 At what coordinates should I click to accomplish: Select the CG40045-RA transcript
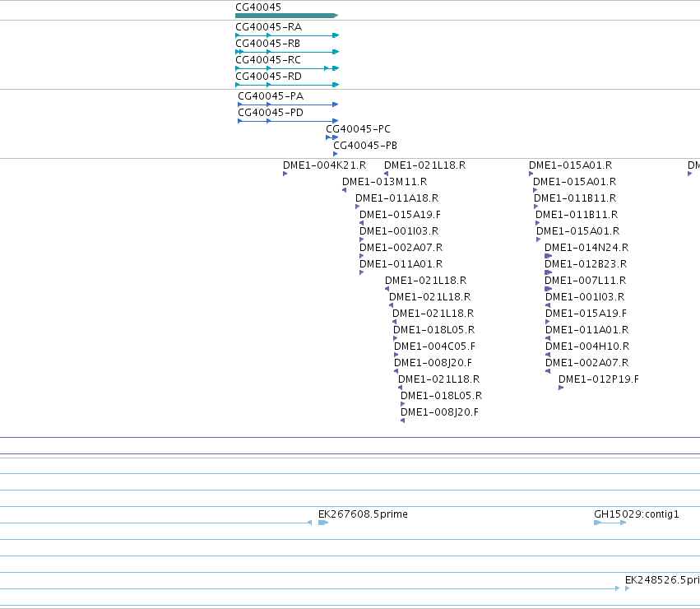(x=287, y=35)
